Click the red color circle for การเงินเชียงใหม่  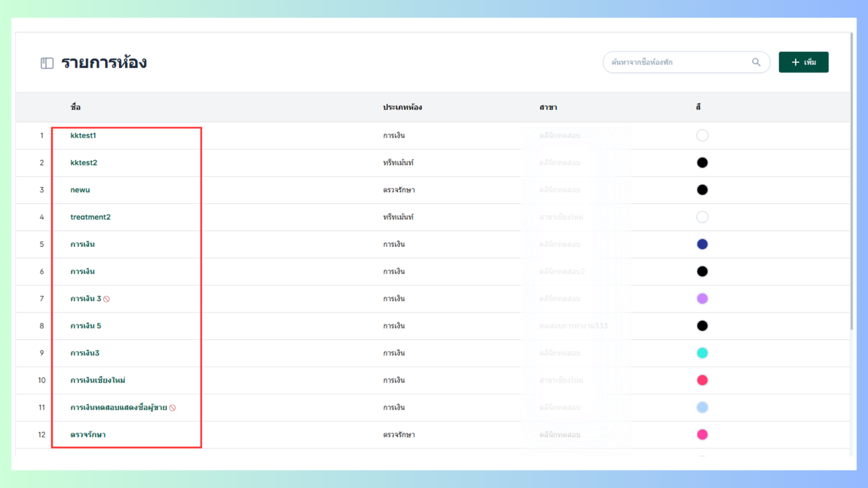pos(702,380)
